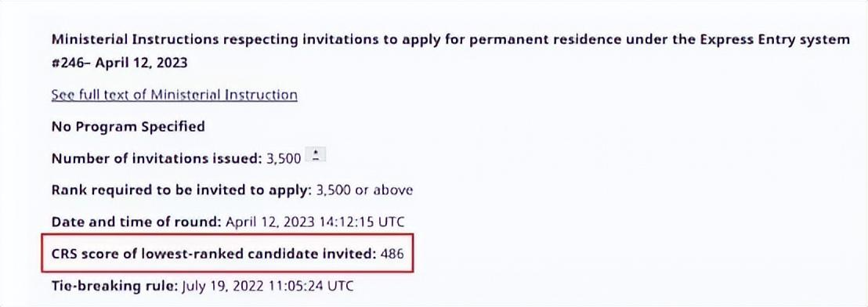The width and height of the screenshot is (868, 307).
Task: Click the "Tie-breaking rule" label
Action: tap(114, 286)
